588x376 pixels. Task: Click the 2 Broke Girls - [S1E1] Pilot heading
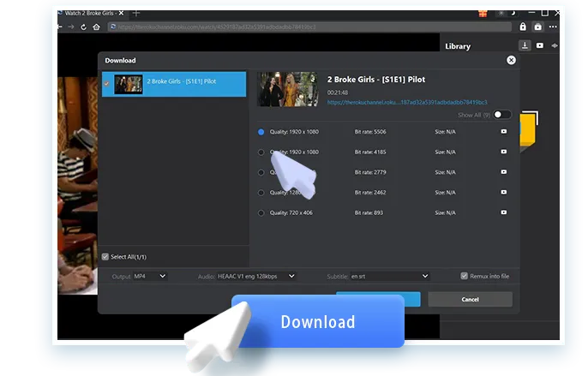pyautogui.click(x=376, y=80)
